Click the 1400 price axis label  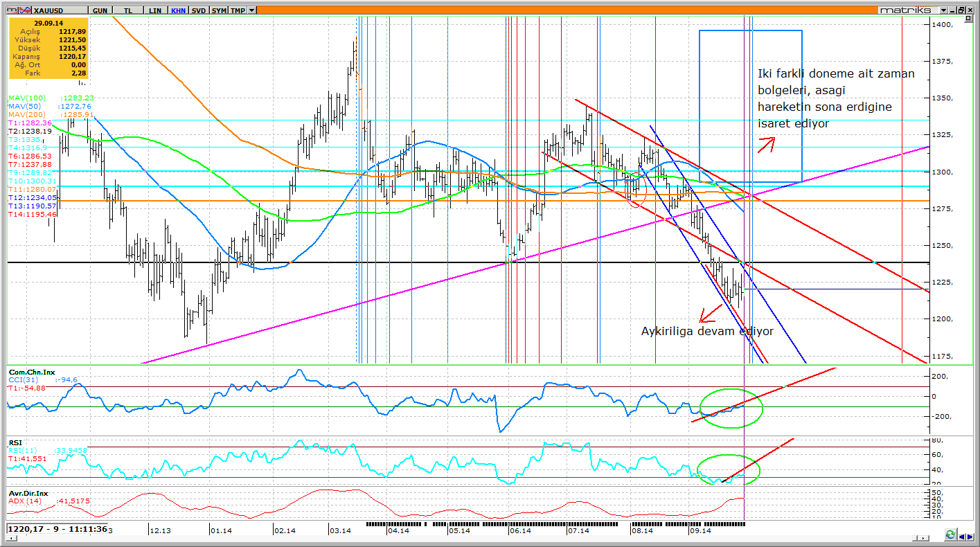tap(944, 25)
